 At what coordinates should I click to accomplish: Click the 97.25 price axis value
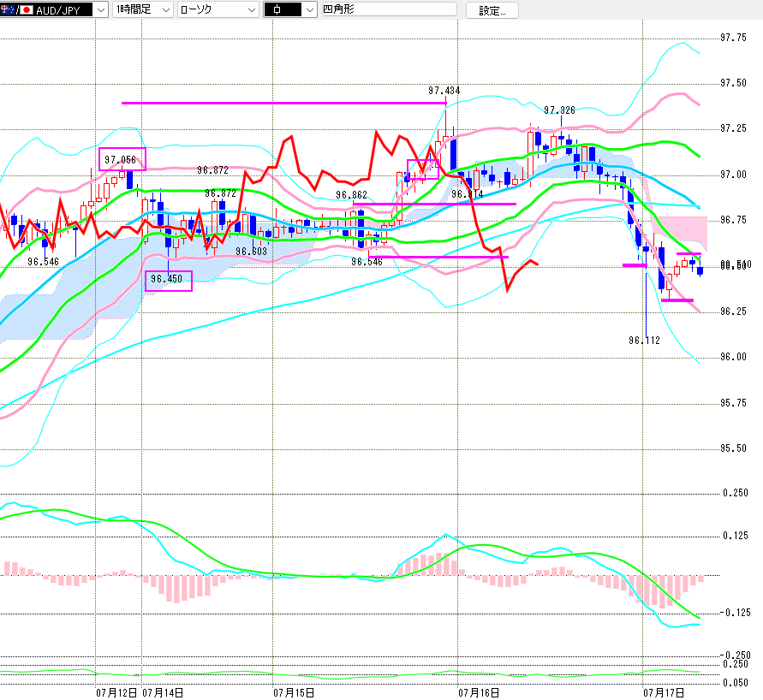click(733, 128)
